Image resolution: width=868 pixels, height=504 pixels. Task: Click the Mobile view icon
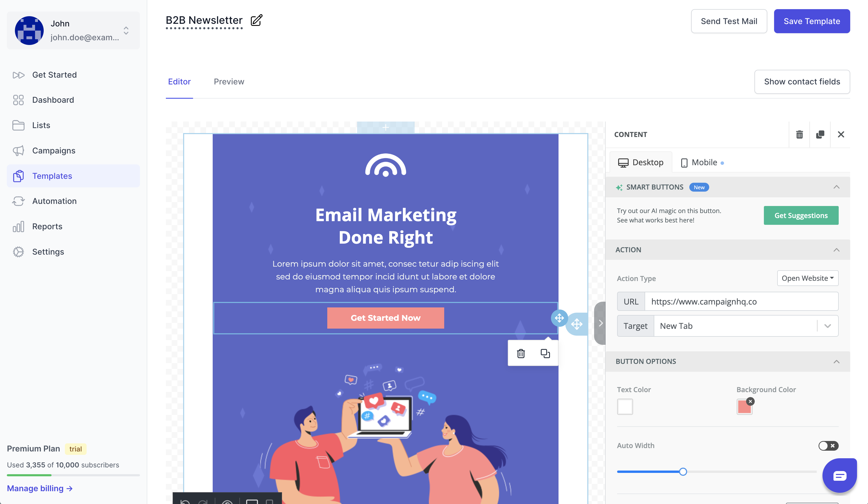684,163
